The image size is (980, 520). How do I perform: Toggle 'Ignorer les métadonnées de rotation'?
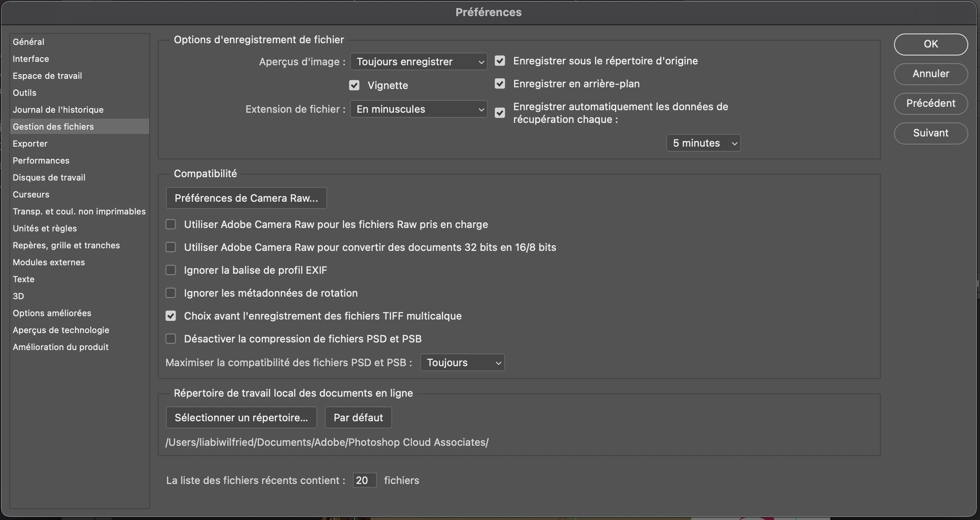[171, 293]
